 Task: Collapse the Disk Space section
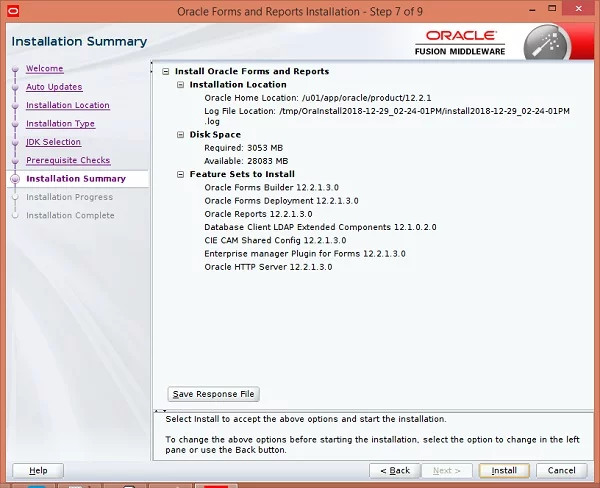[x=180, y=135]
